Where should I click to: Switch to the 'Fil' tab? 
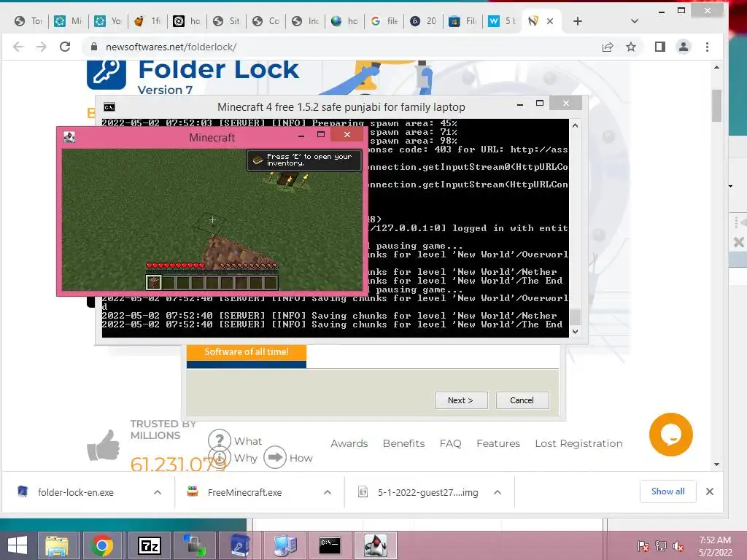[x=462, y=21]
